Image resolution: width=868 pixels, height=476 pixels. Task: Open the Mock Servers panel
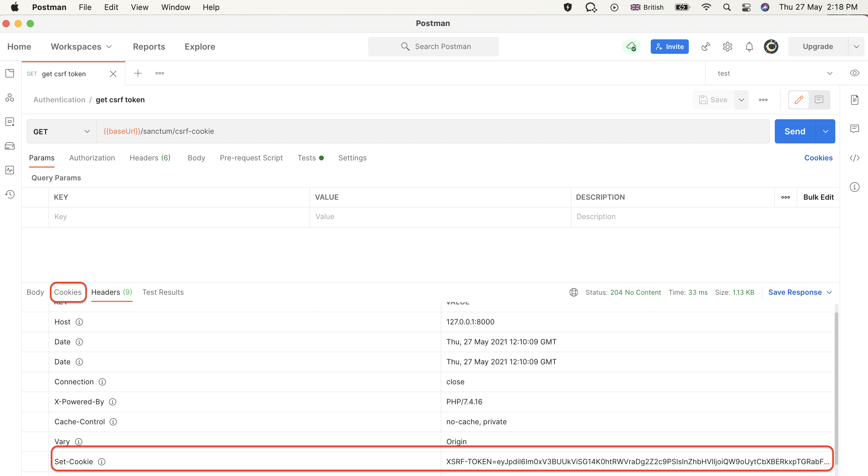10,146
